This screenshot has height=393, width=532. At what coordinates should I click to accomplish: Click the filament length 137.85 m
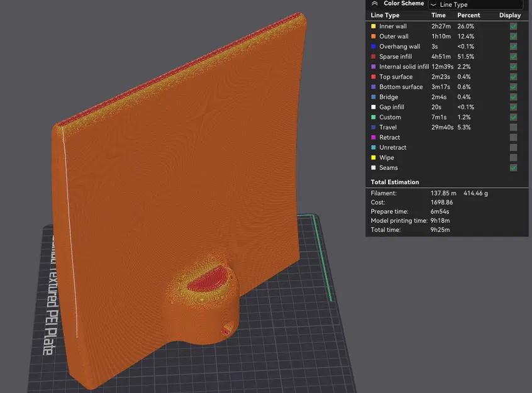443,193
